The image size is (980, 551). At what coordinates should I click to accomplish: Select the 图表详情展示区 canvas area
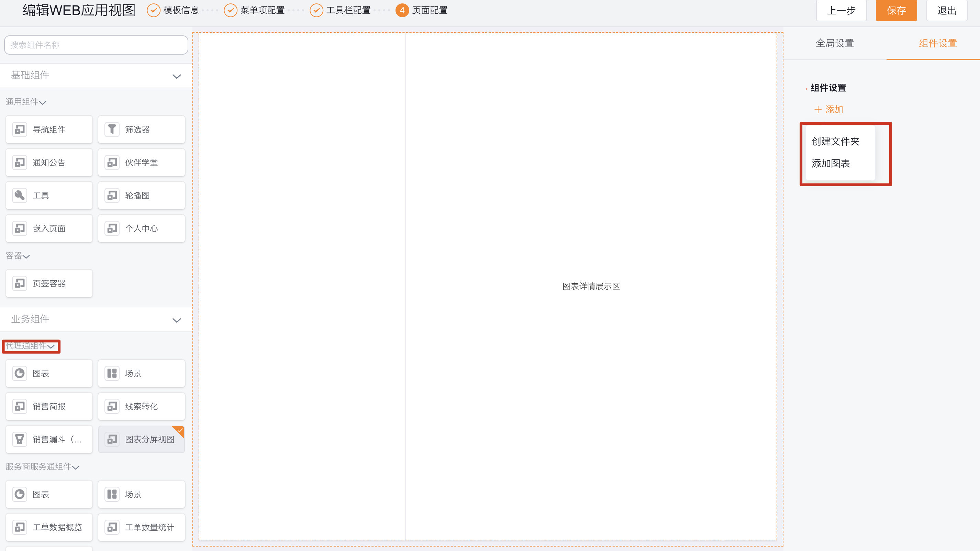591,286
